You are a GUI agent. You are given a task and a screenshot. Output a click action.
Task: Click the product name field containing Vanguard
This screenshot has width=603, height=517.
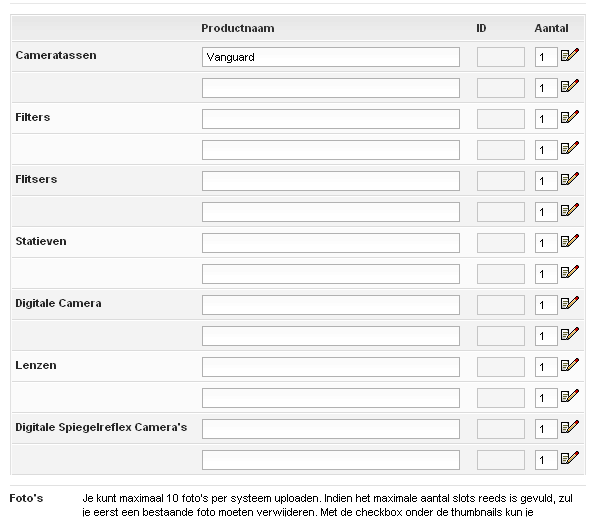(330, 57)
